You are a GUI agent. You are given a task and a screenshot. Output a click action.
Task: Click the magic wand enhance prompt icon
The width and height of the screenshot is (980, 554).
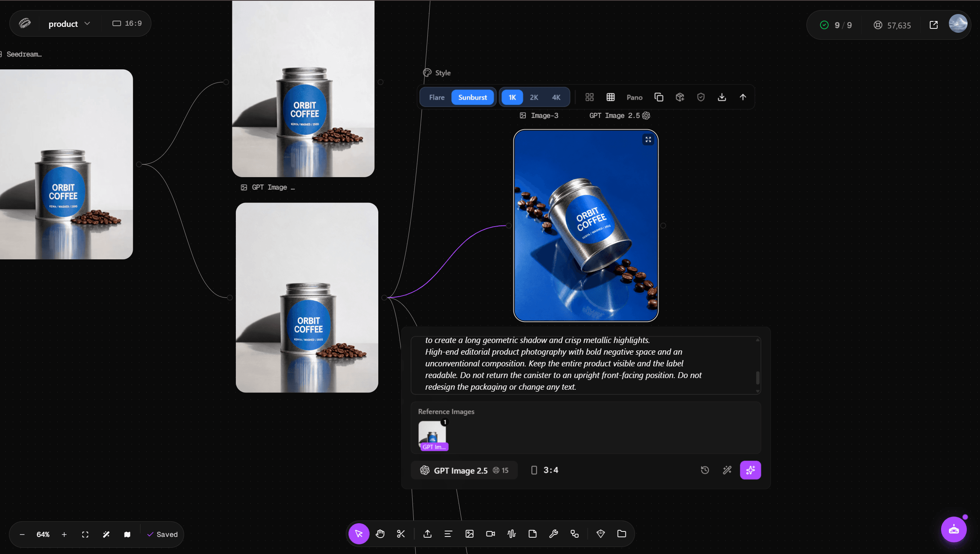pos(727,470)
